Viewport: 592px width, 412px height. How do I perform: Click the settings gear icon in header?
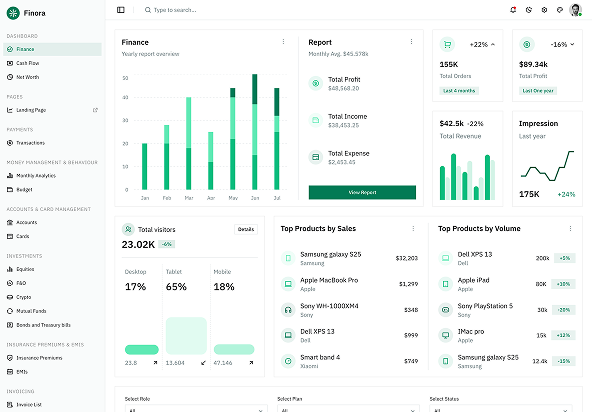(544, 10)
